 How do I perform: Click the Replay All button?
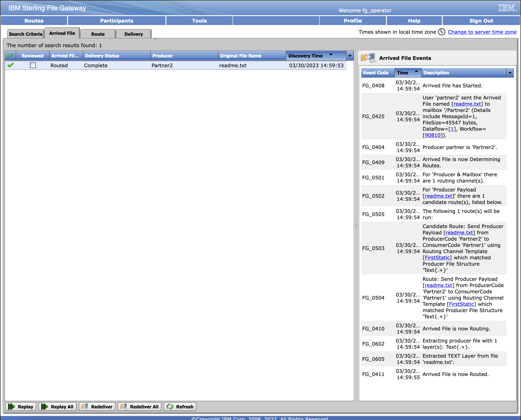point(58,407)
